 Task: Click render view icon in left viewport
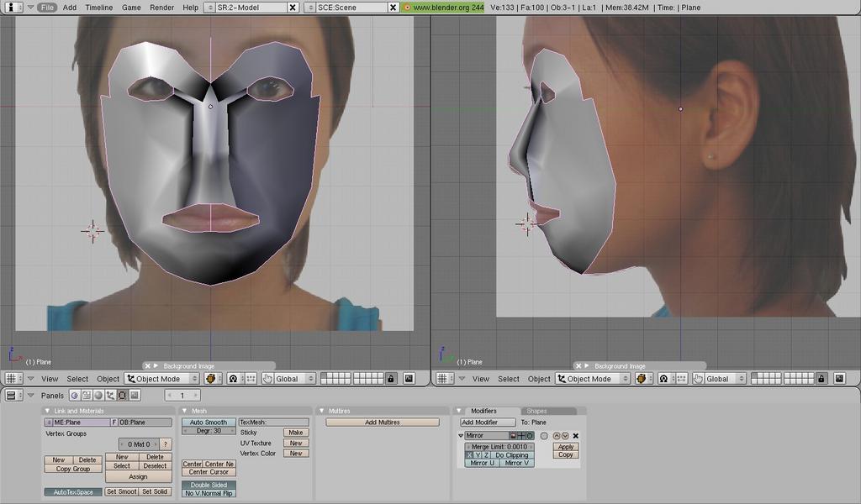409,378
